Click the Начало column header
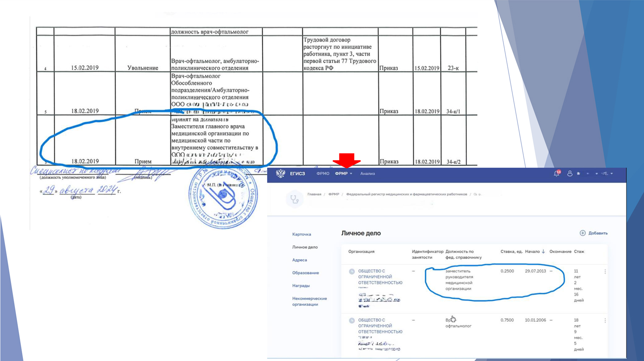The image size is (644, 361). pyautogui.click(x=532, y=251)
